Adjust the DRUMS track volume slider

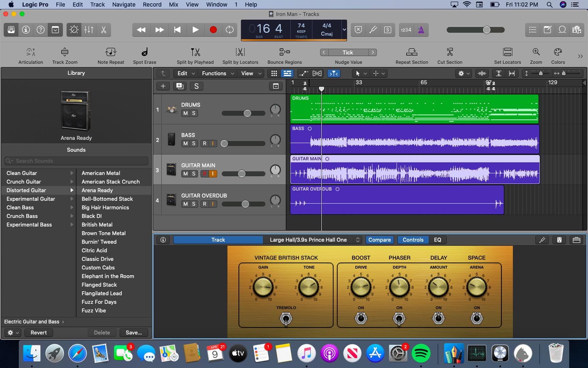coord(247,113)
